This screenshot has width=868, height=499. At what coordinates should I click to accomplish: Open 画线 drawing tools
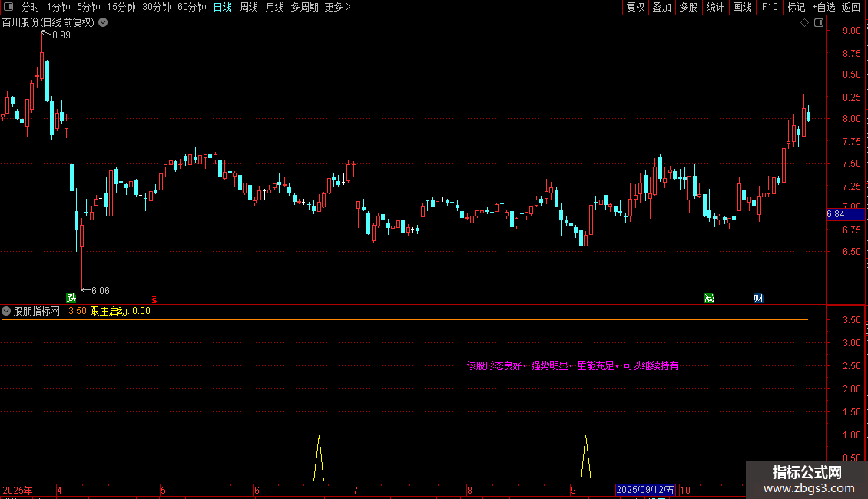[x=742, y=7]
